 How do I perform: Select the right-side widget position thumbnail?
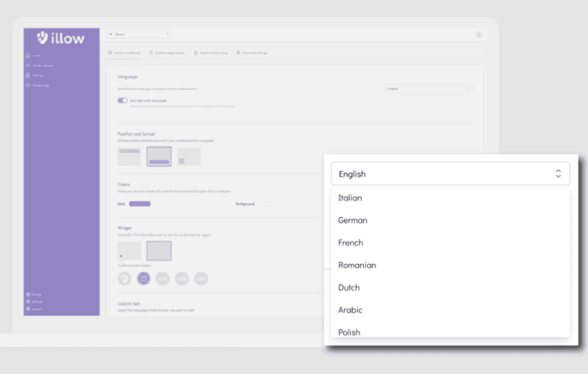(159, 251)
